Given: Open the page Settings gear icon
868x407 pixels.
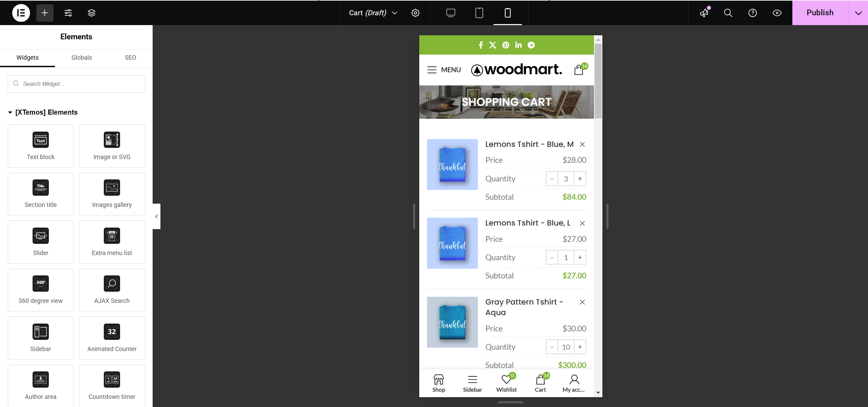Looking at the screenshot, I should pos(415,13).
